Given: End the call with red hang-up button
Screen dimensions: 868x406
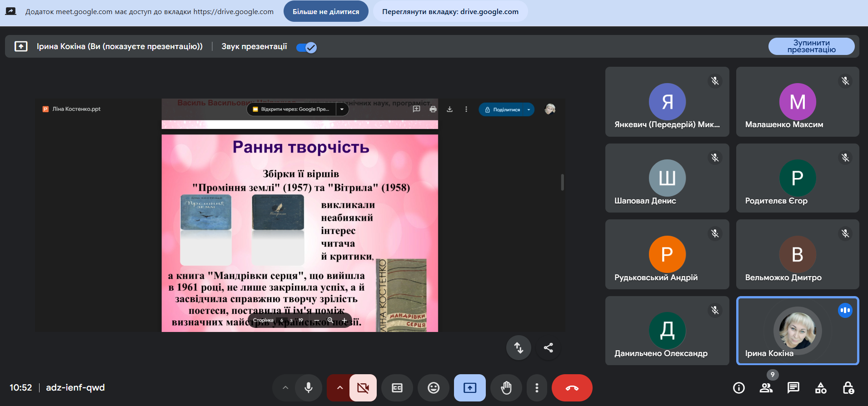Looking at the screenshot, I should 572,388.
